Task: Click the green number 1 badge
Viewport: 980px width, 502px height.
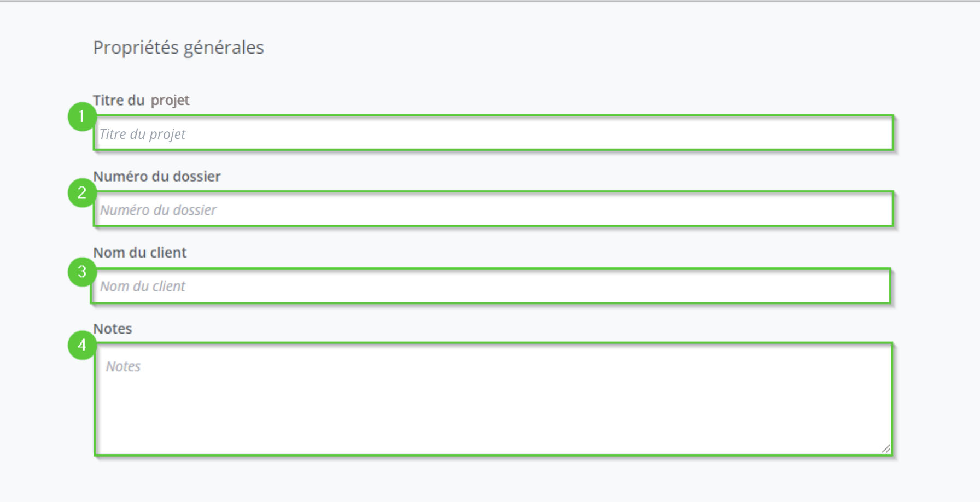Action: [82, 116]
